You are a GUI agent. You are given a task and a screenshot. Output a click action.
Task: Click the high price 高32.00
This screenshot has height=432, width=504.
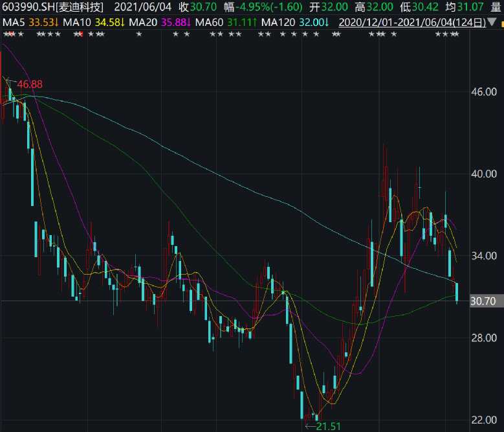click(x=374, y=6)
